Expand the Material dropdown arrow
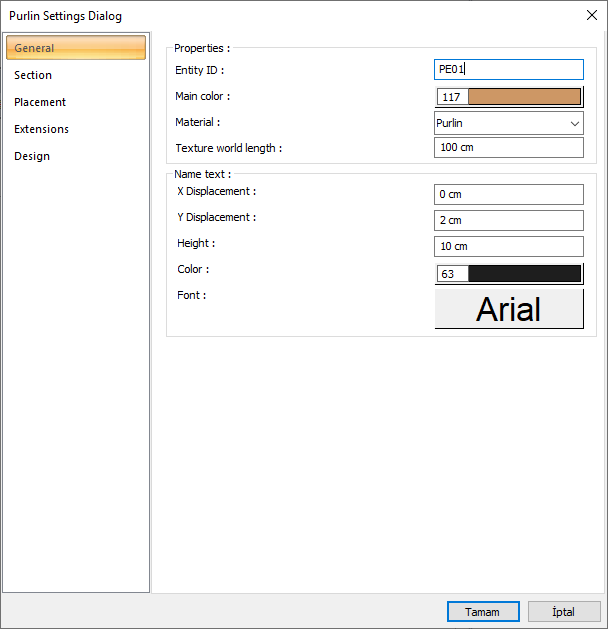The height and width of the screenshot is (629, 608). coord(574,123)
